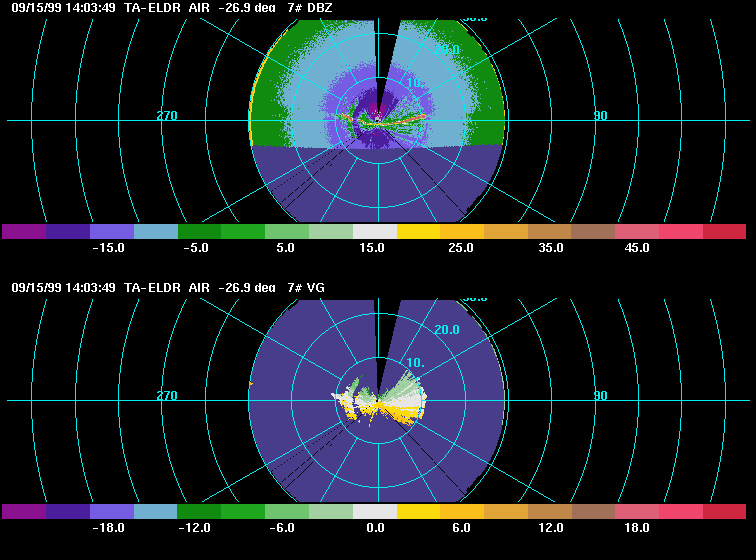Click the 270 azimuth label in DBZ panel
756x560 pixels.
[167, 116]
